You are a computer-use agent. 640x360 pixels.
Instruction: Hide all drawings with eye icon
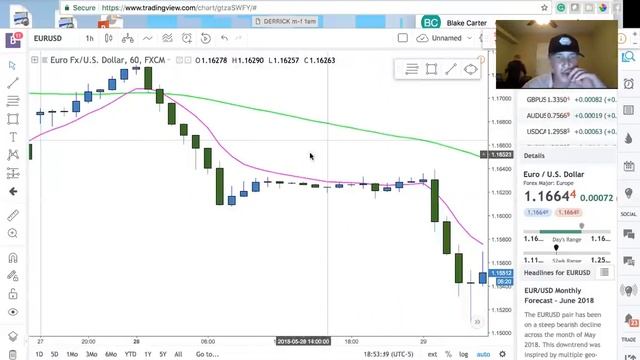(x=13, y=312)
